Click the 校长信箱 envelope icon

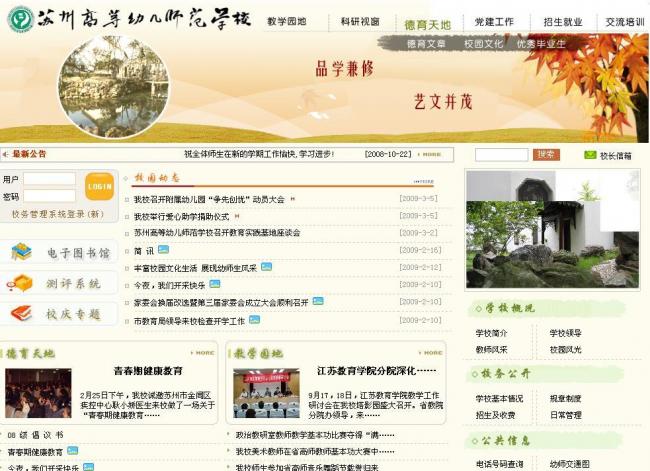[590, 155]
